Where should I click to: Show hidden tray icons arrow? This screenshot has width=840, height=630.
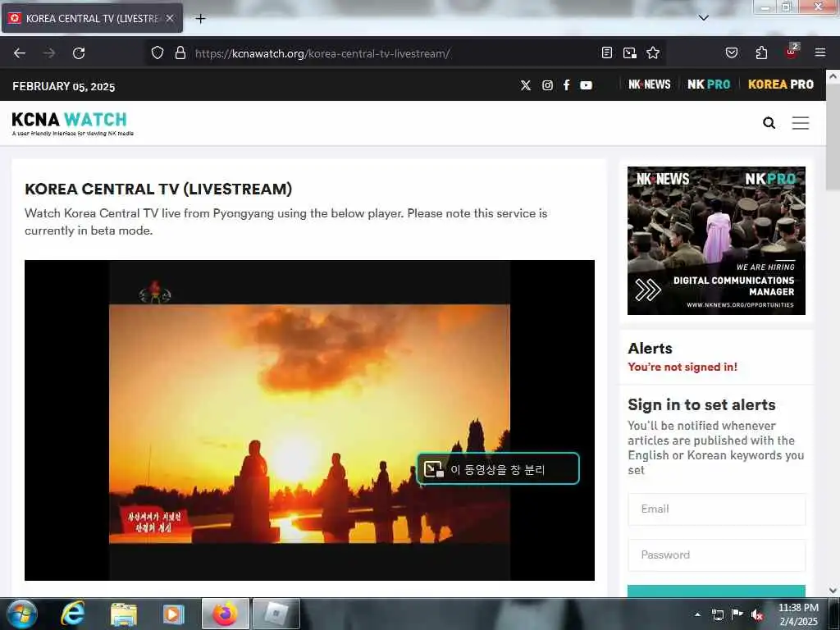697,614
